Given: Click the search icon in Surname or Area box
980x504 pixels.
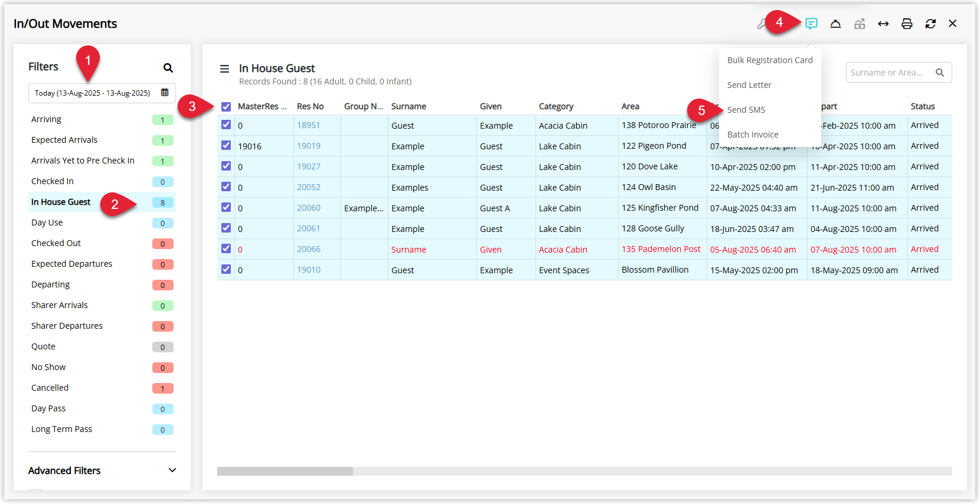Looking at the screenshot, I should pos(940,73).
